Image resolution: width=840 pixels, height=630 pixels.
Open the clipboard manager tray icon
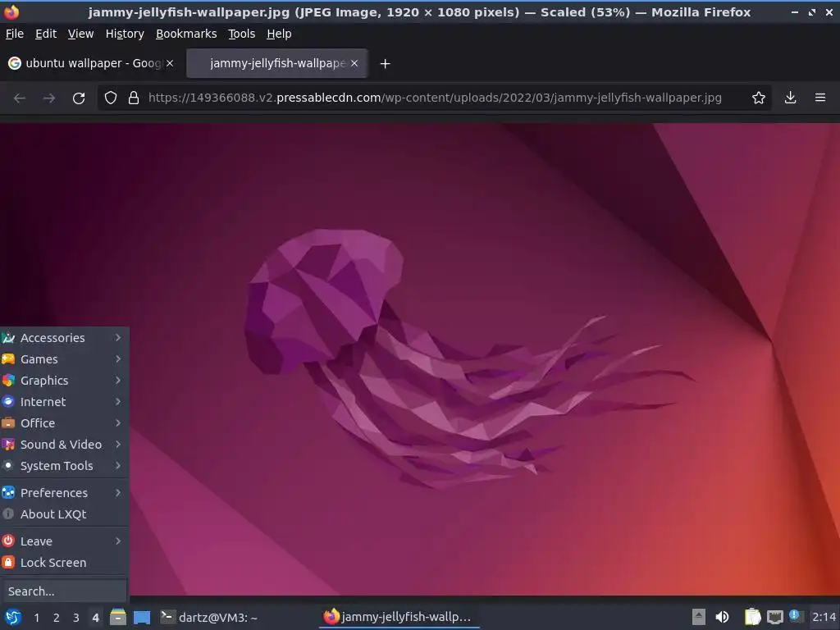(x=753, y=617)
